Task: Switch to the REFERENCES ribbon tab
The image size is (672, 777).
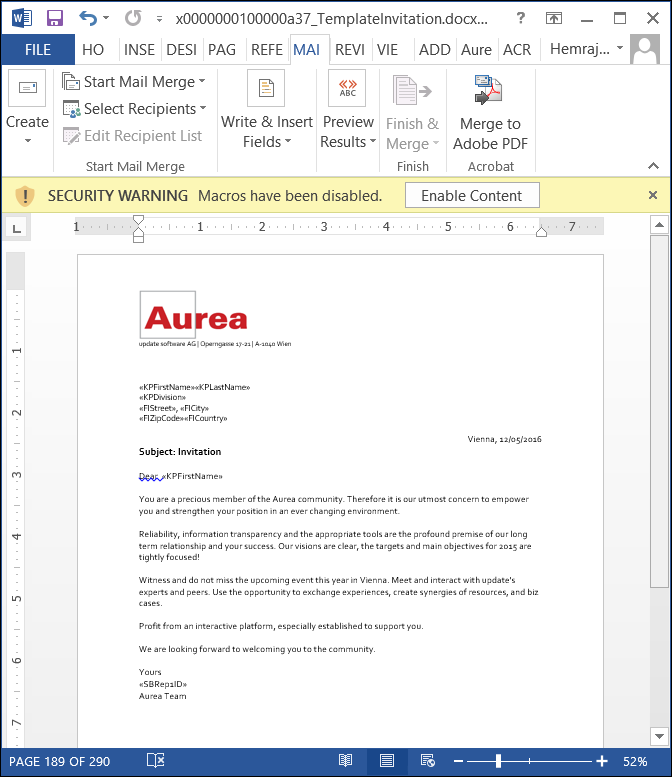Action: coord(267,50)
